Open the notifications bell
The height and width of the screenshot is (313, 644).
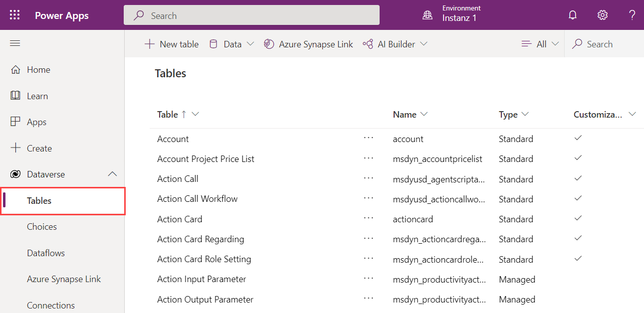[x=573, y=15]
